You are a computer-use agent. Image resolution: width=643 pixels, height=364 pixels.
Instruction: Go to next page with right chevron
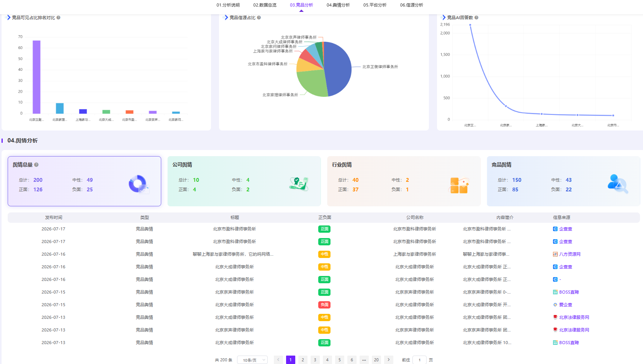(389, 360)
